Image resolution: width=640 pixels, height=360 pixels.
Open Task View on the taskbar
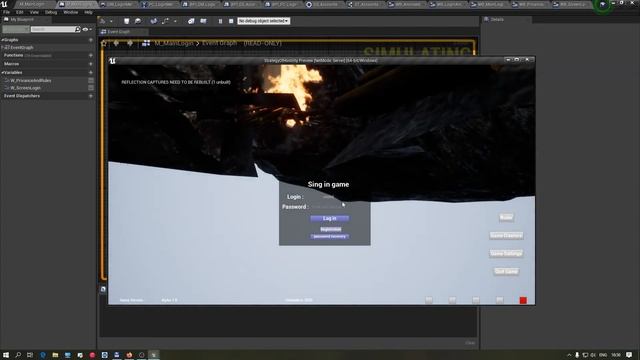pos(30,355)
